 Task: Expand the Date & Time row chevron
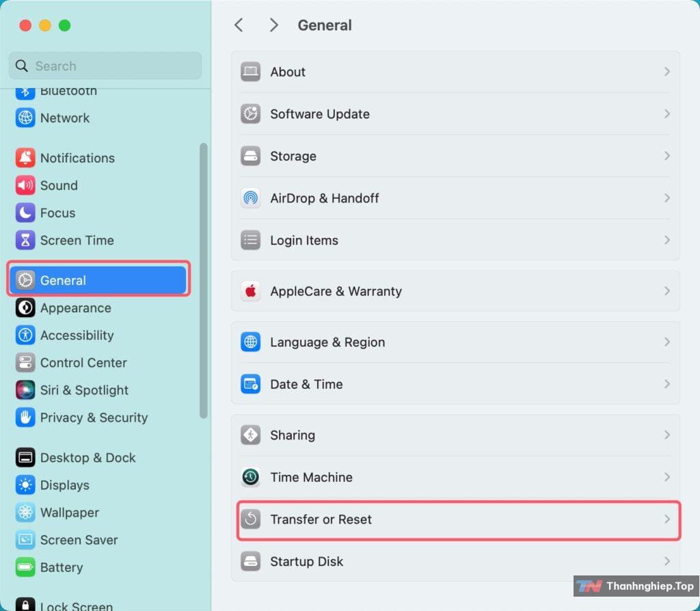tap(667, 384)
